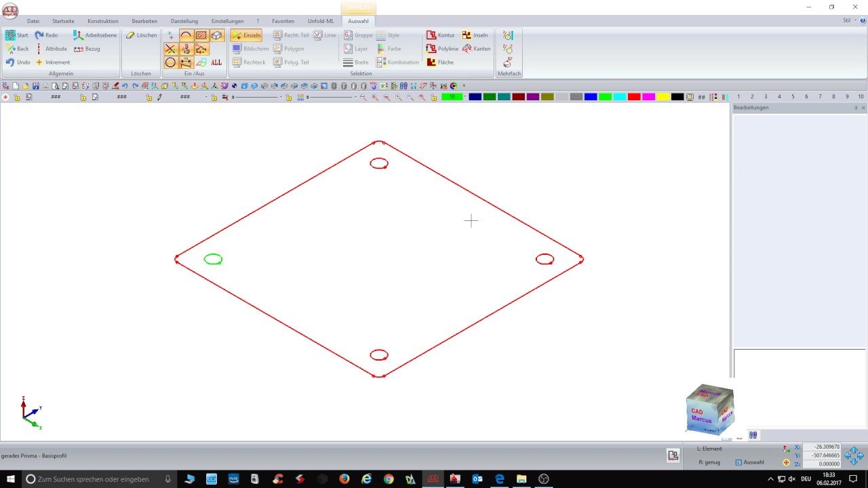Select the Arbeitsebene tool
Screen dimensions: 868x488
pyautogui.click(x=95, y=35)
